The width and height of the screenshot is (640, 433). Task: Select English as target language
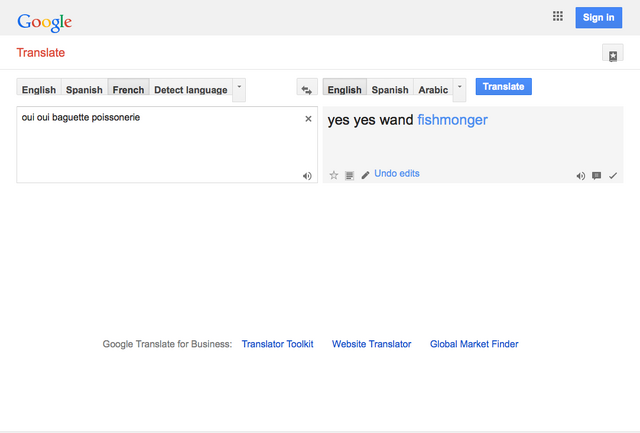pyautogui.click(x=344, y=87)
